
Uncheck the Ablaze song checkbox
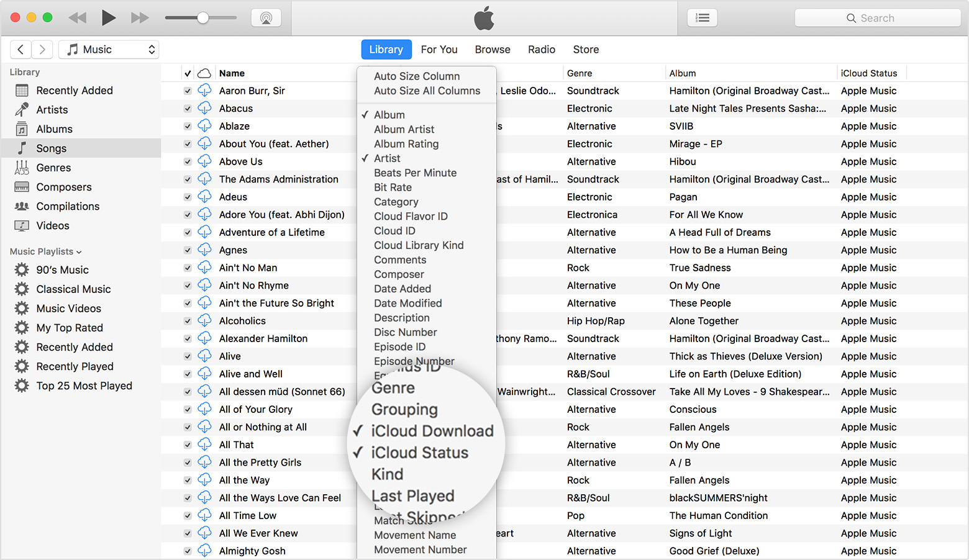188,126
